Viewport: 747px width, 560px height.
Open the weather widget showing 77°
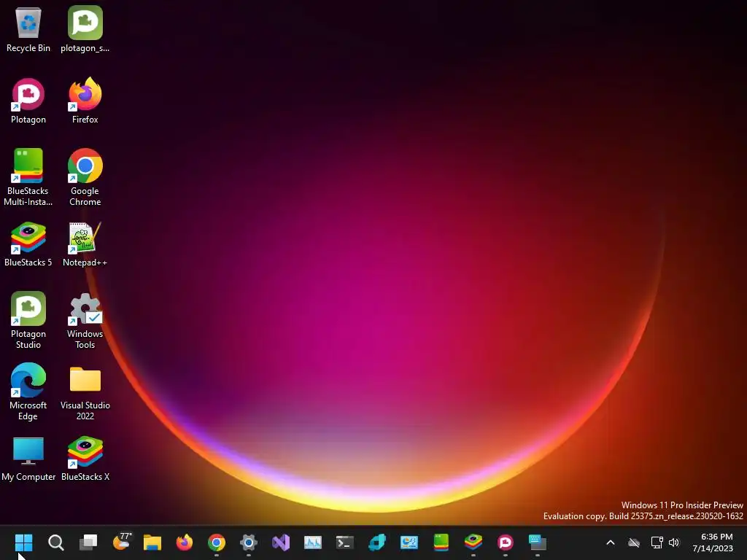coord(122,542)
